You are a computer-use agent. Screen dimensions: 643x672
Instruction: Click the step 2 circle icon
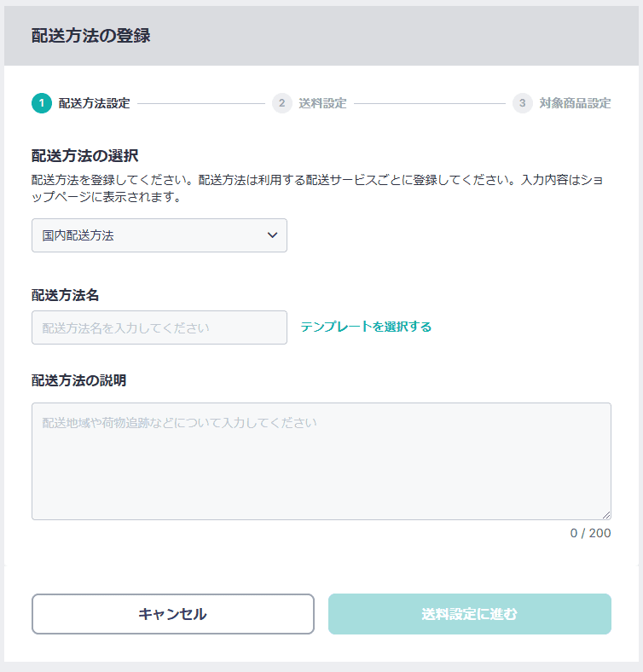(282, 103)
